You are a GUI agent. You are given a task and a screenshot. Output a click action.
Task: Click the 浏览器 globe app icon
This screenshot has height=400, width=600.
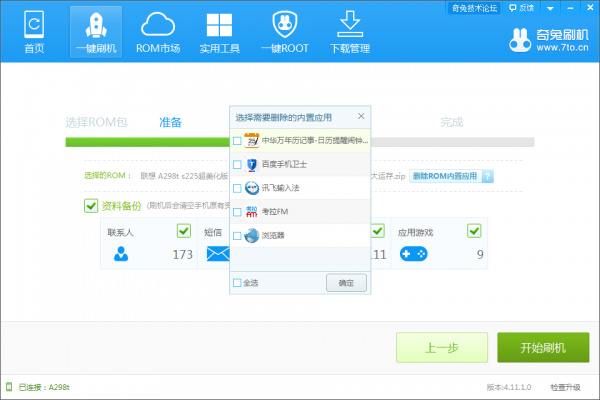[252, 235]
